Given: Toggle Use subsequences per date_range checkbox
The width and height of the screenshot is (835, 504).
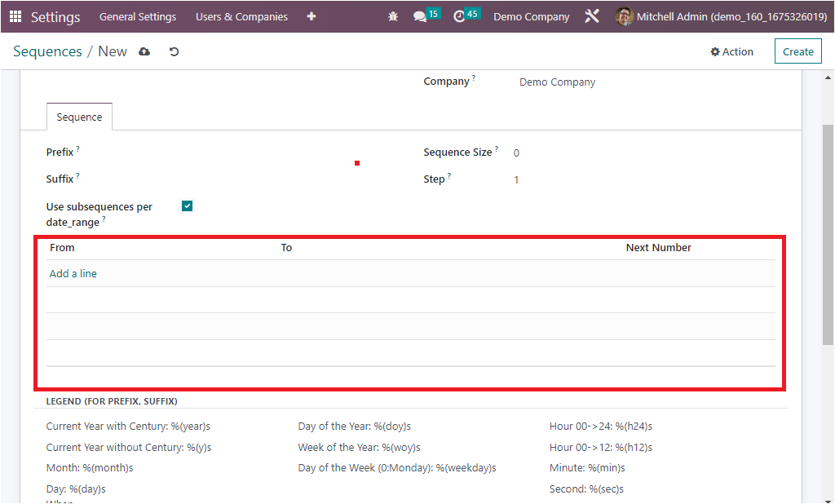Looking at the screenshot, I should (x=187, y=206).
